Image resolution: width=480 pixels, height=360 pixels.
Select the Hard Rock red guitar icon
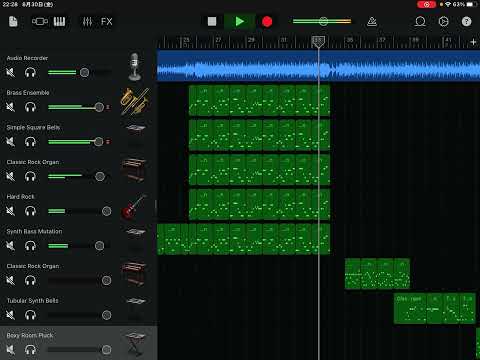tap(134, 207)
